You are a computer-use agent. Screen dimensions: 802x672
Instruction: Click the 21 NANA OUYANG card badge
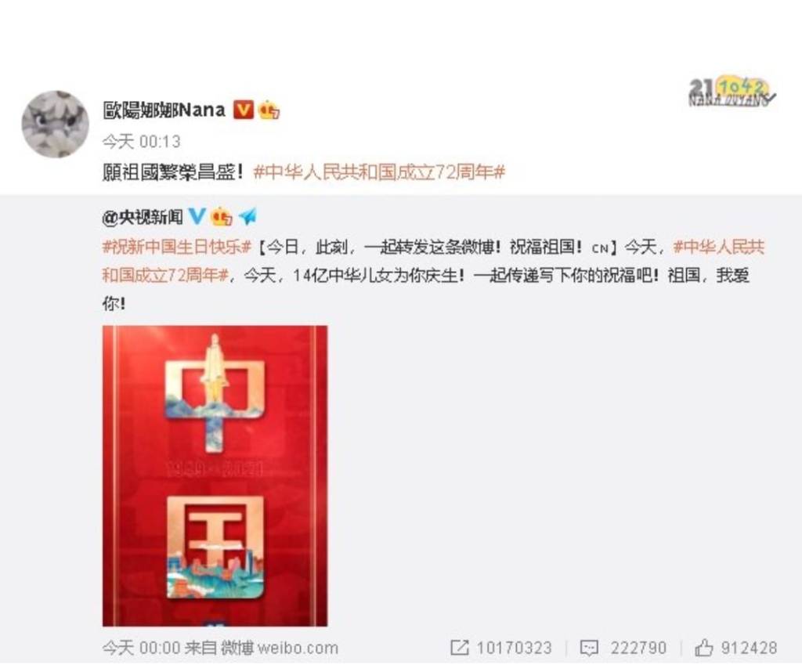[x=732, y=92]
